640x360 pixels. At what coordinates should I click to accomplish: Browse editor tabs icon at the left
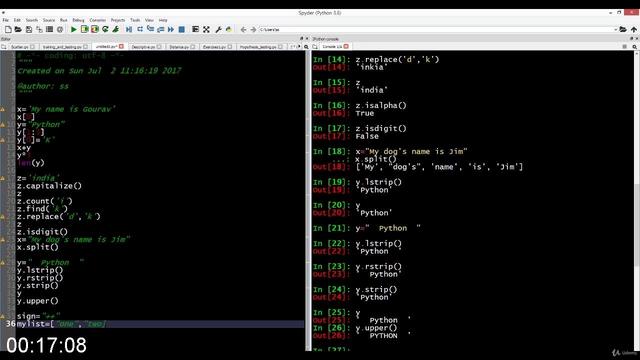[4, 47]
